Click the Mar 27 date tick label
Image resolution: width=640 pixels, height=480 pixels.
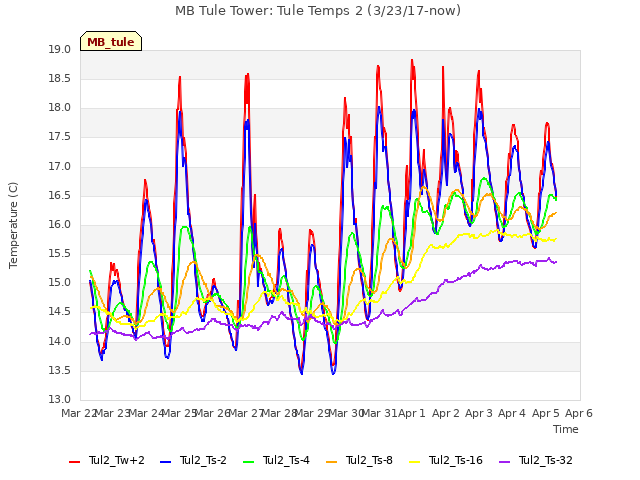pos(246,413)
